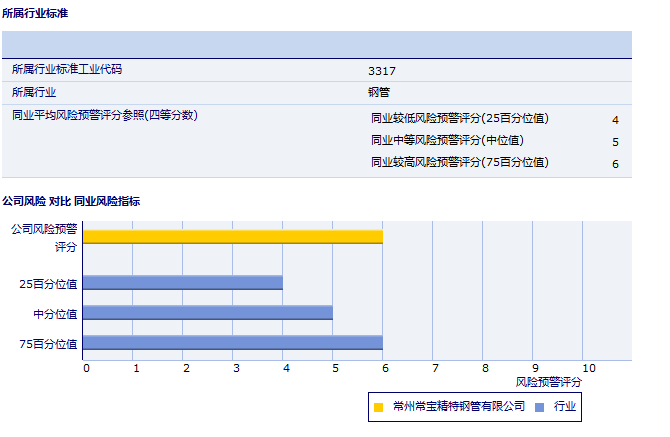The width and height of the screenshot is (670, 437).
Task: Click score value 4 in table
Action: (615, 120)
